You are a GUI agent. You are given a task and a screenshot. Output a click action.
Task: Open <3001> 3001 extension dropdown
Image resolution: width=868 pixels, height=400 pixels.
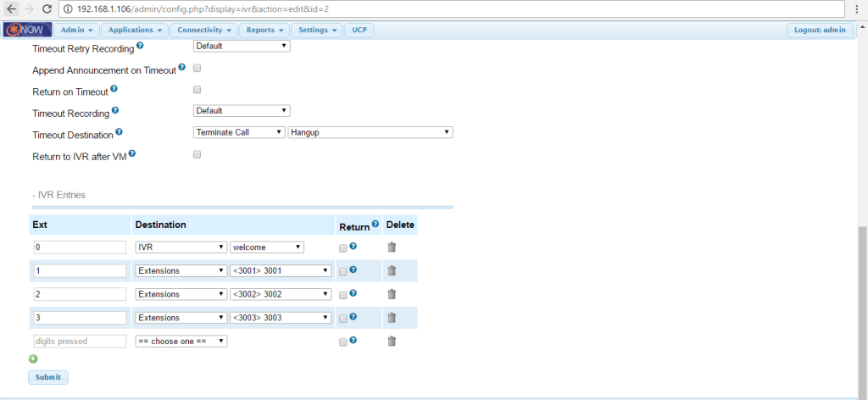[281, 271]
